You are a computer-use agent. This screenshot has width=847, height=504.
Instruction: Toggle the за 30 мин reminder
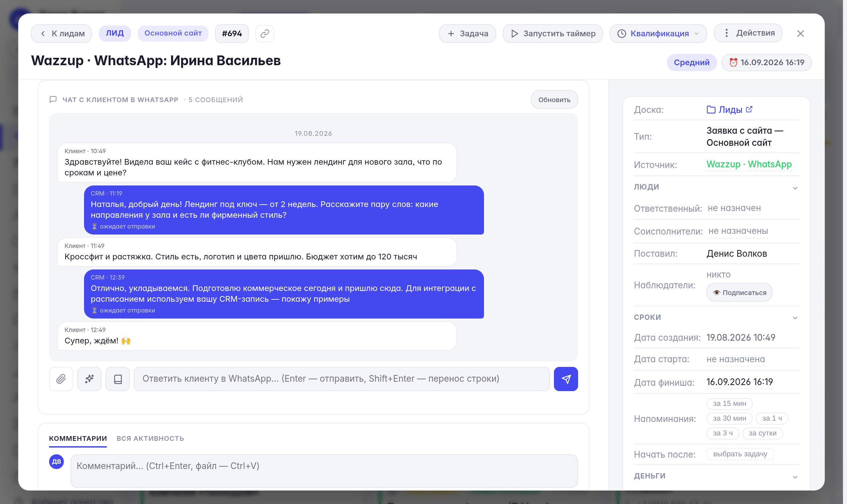point(729,418)
